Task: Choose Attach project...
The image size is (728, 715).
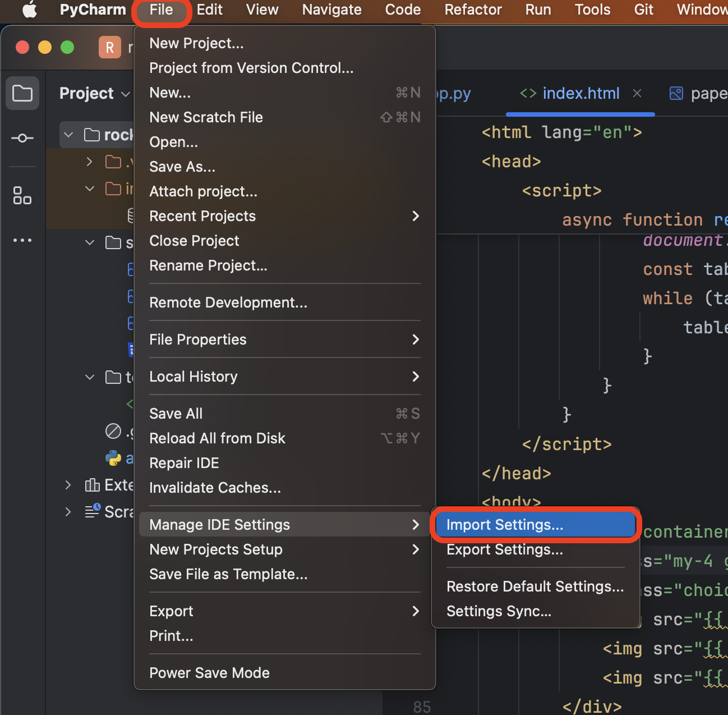Action: pyautogui.click(x=285, y=191)
